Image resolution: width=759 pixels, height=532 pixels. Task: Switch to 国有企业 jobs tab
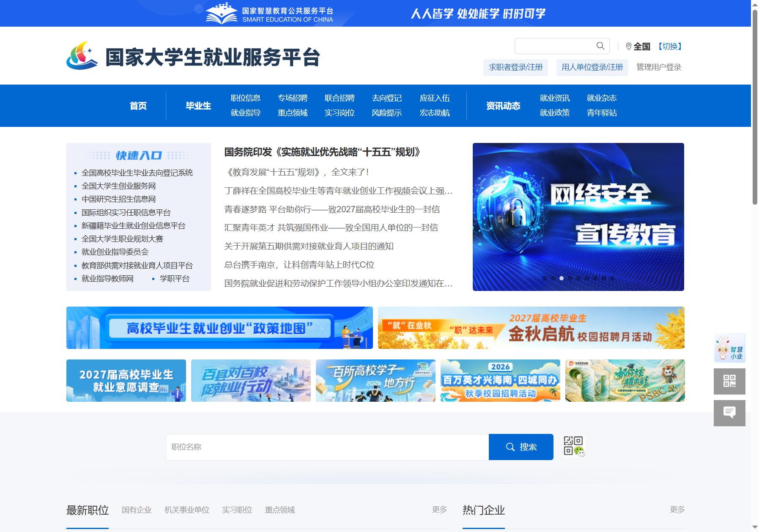137,510
